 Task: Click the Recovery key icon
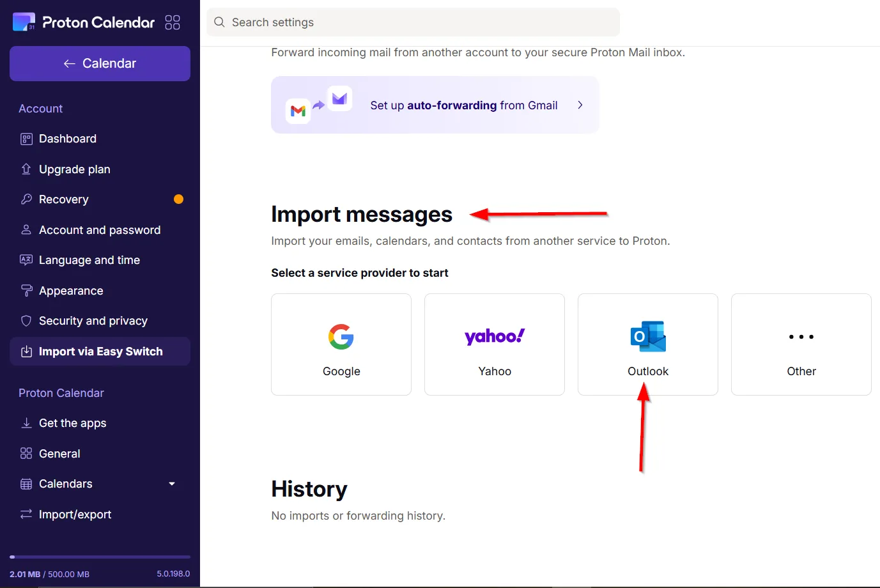26,199
